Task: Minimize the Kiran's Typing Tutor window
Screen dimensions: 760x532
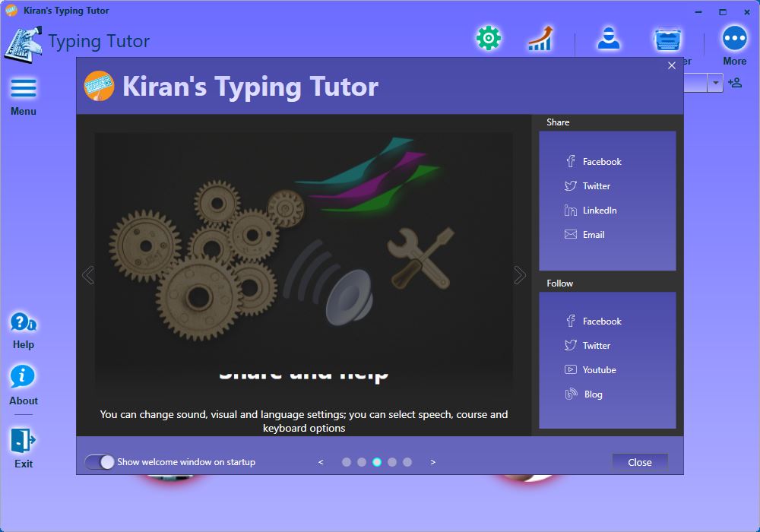Action: click(x=698, y=11)
